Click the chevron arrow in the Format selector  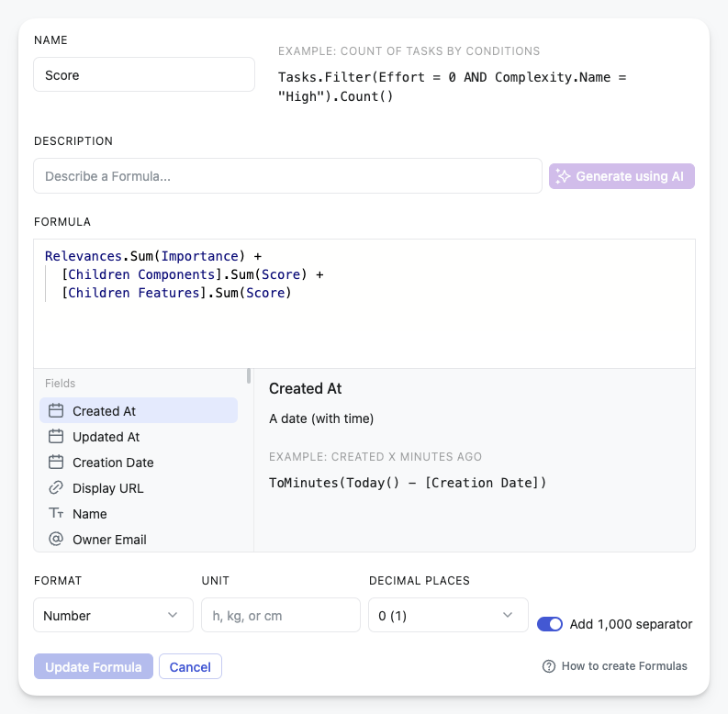point(173,615)
